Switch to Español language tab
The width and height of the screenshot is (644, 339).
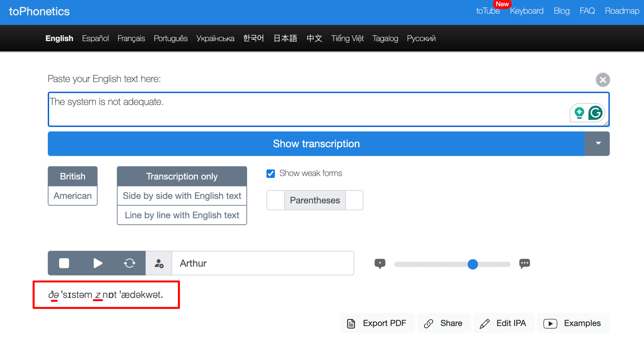pos(95,39)
